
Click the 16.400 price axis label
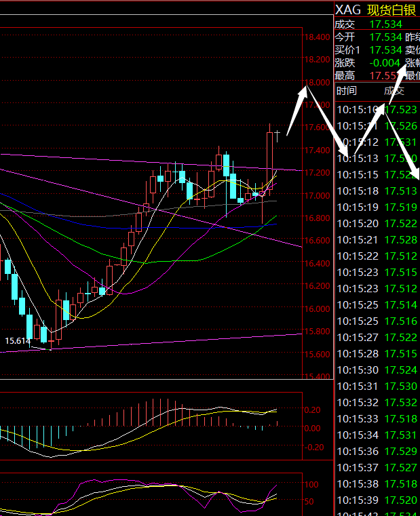317,263
